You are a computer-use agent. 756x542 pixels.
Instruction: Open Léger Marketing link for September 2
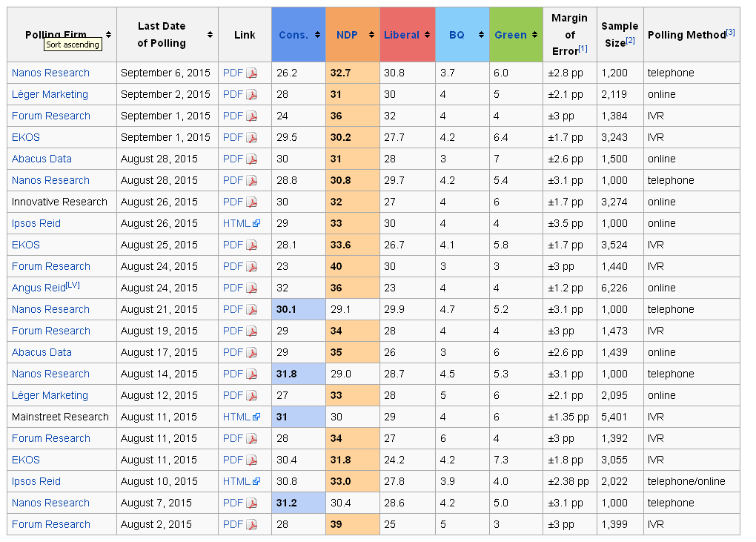coord(50,94)
